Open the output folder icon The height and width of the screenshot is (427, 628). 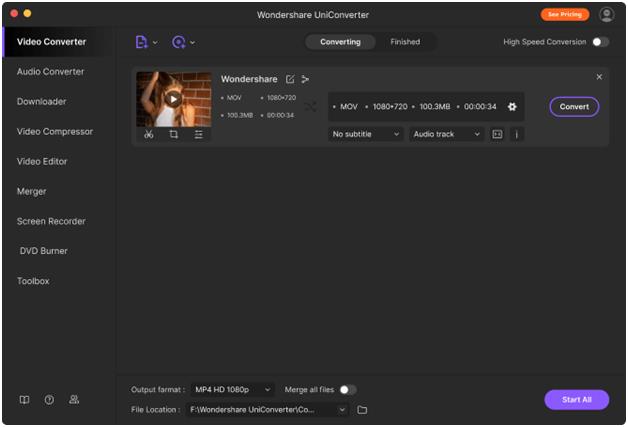pyautogui.click(x=362, y=410)
